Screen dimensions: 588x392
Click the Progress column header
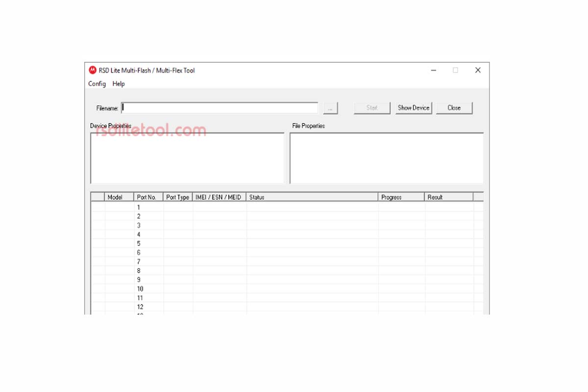(x=401, y=197)
